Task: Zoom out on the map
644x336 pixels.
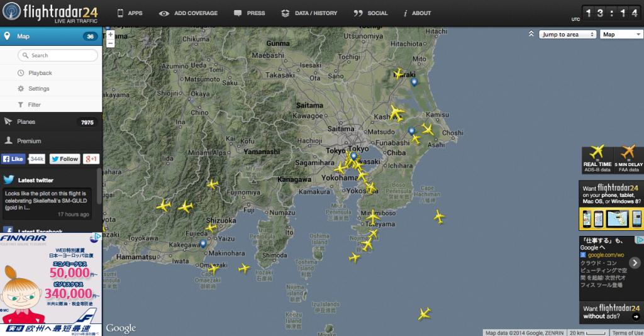Action: [x=111, y=43]
